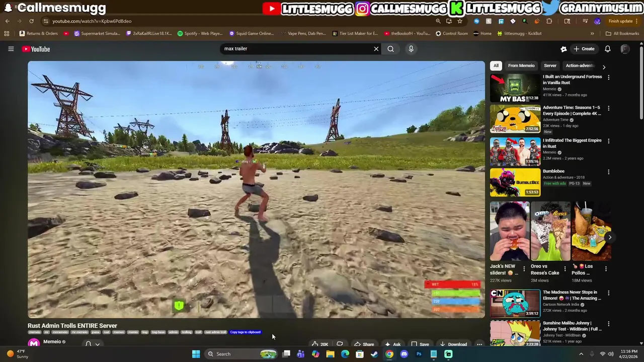Open options for Madness in Elmore video

608,293
